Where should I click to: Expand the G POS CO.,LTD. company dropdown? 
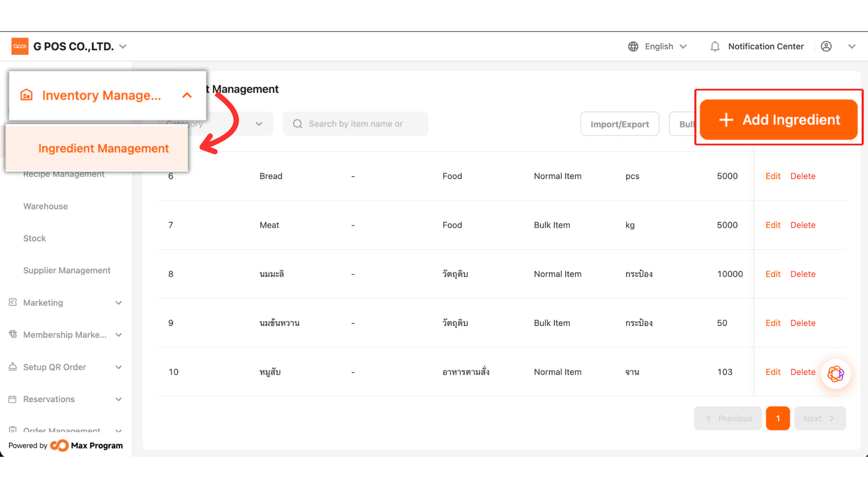point(123,47)
